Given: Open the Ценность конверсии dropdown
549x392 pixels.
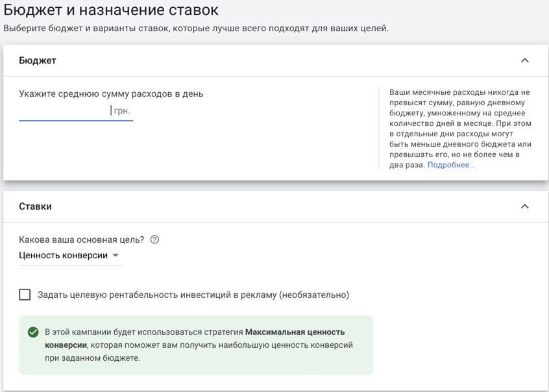Looking at the screenshot, I should pos(71,255).
